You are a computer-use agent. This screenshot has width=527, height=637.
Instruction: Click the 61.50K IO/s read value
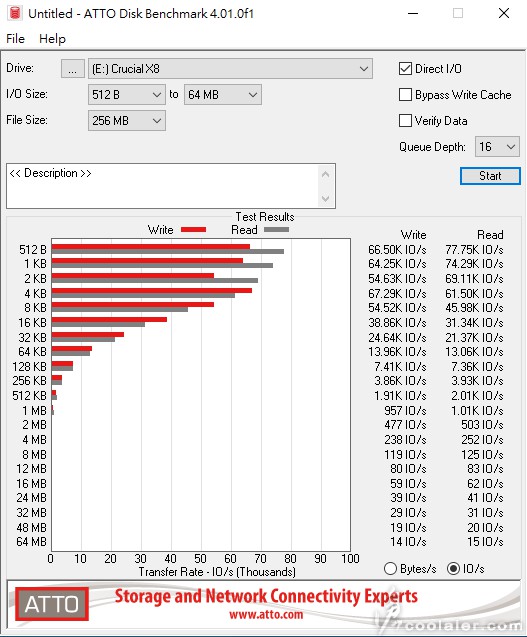474,293
